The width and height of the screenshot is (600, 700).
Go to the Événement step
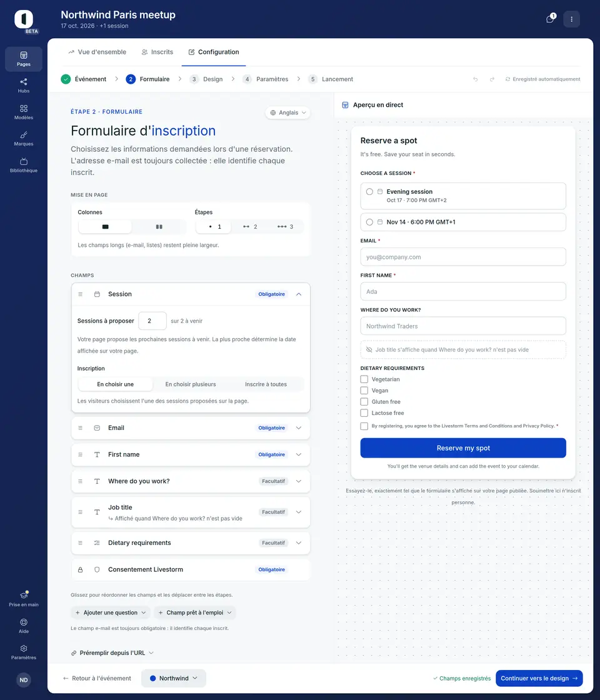pos(84,79)
